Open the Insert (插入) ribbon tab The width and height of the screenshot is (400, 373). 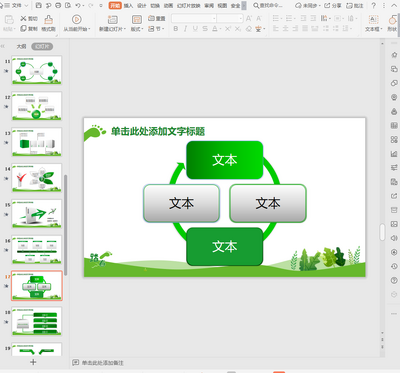point(128,6)
